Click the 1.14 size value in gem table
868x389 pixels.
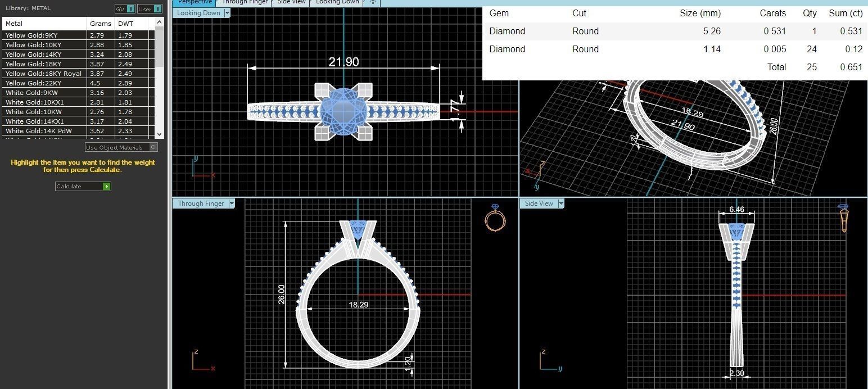(x=712, y=49)
